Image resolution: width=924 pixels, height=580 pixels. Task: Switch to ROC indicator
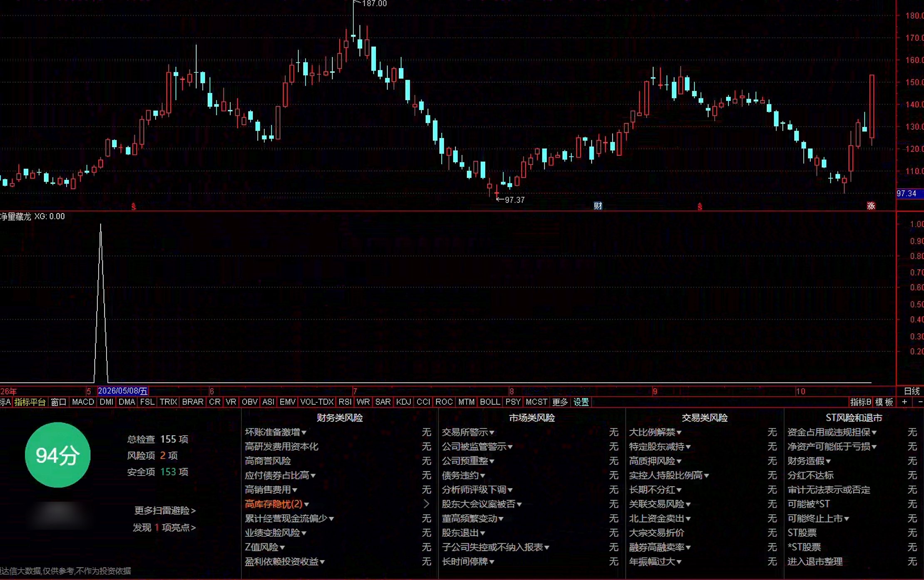tap(444, 402)
